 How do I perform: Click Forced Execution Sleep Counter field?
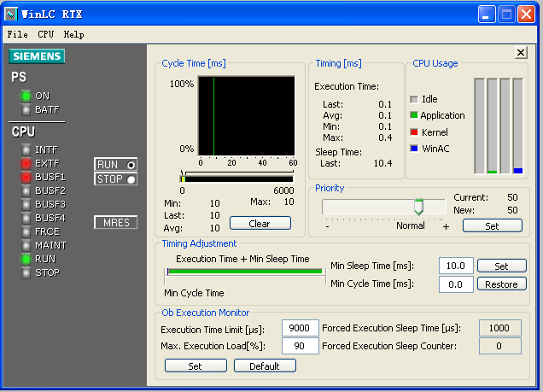pyautogui.click(x=500, y=346)
